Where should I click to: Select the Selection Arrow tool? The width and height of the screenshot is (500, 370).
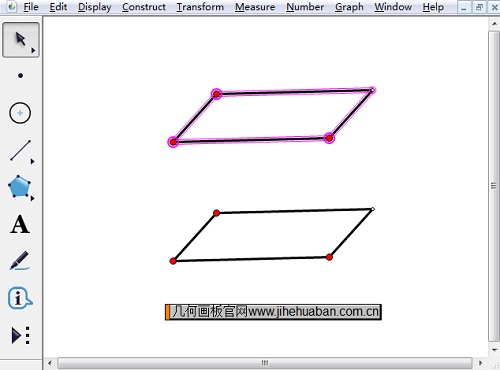[x=21, y=40]
